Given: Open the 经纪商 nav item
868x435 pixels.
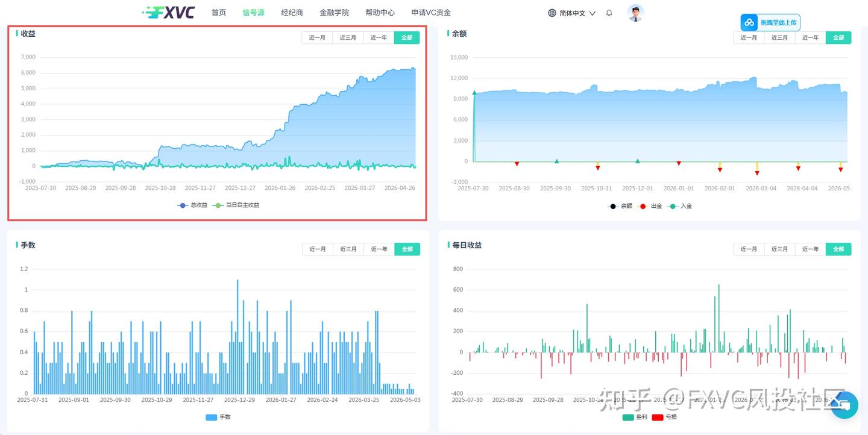Looking at the screenshot, I should click(292, 13).
